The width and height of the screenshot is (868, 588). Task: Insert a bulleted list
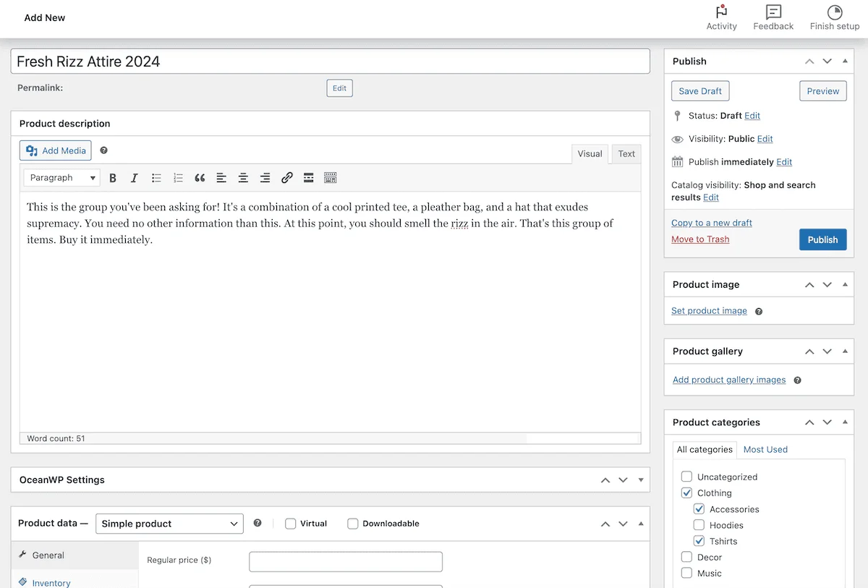coord(156,178)
